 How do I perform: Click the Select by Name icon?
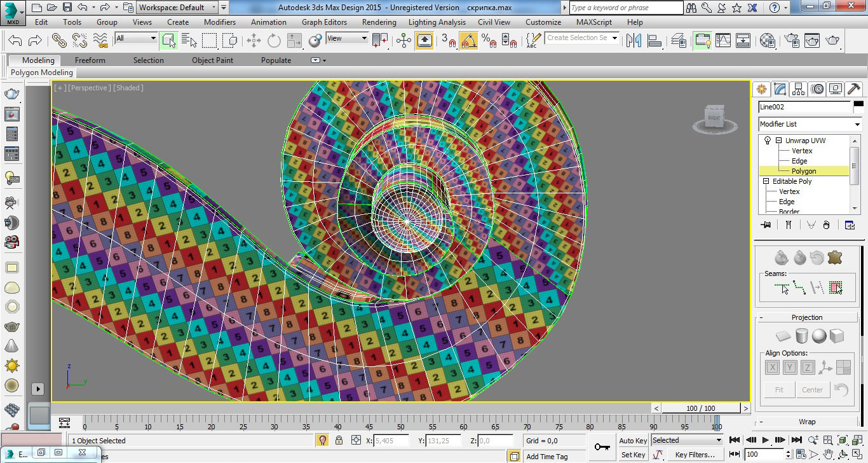tap(189, 41)
